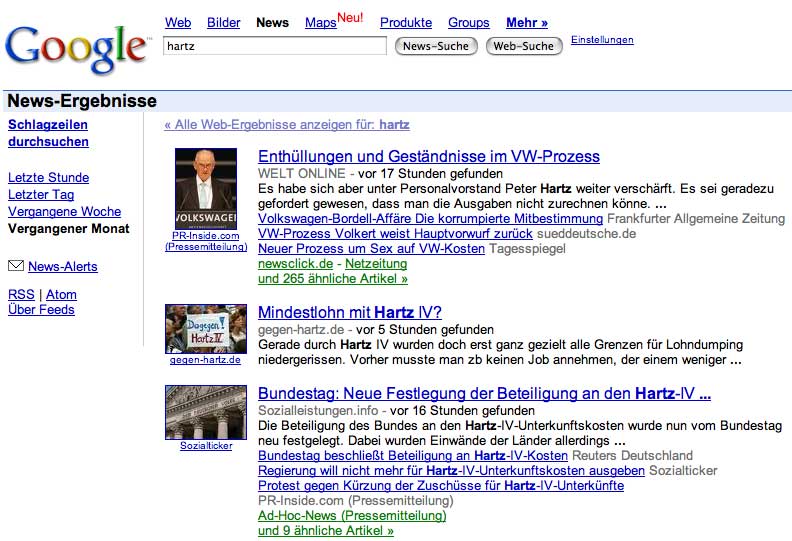This screenshot has width=792, height=541.
Task: Show the 9 ähnliche Artikel
Action: 325,530
